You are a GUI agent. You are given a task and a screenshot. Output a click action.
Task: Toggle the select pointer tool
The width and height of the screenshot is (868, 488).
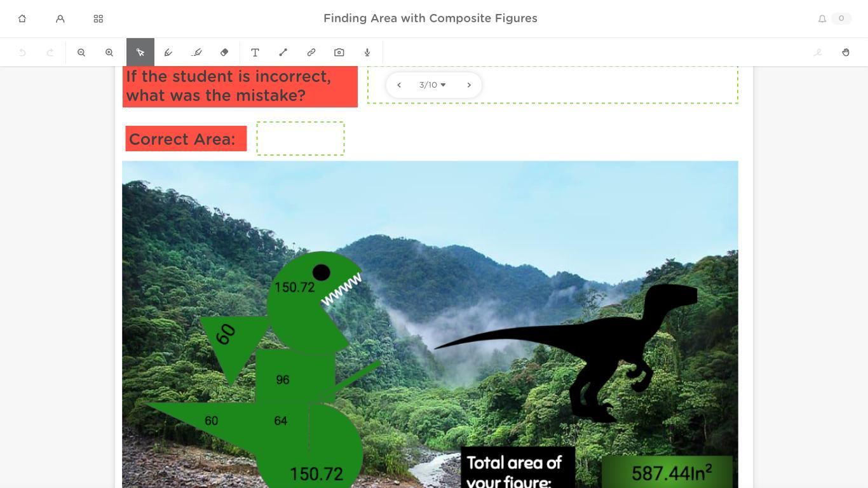(140, 52)
